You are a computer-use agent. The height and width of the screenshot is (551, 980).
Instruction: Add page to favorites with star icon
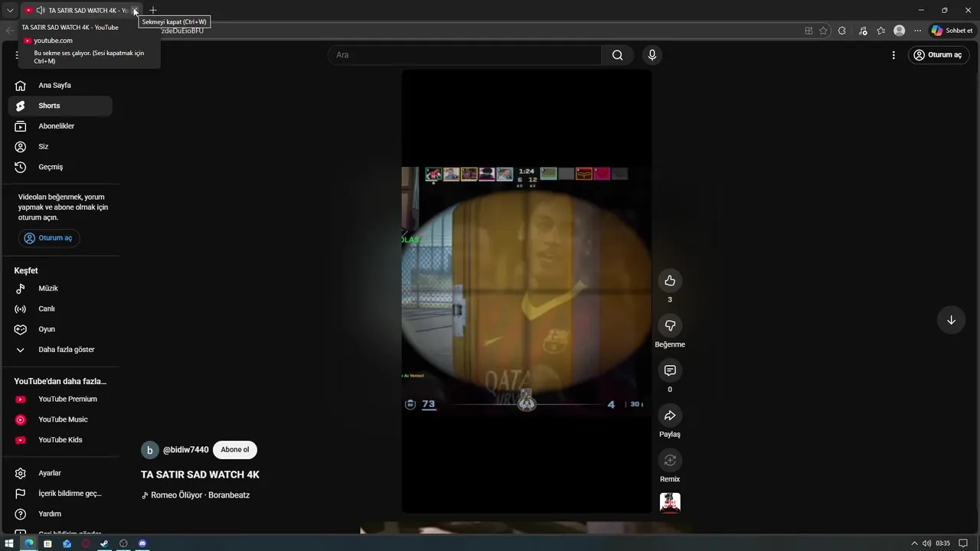(823, 31)
